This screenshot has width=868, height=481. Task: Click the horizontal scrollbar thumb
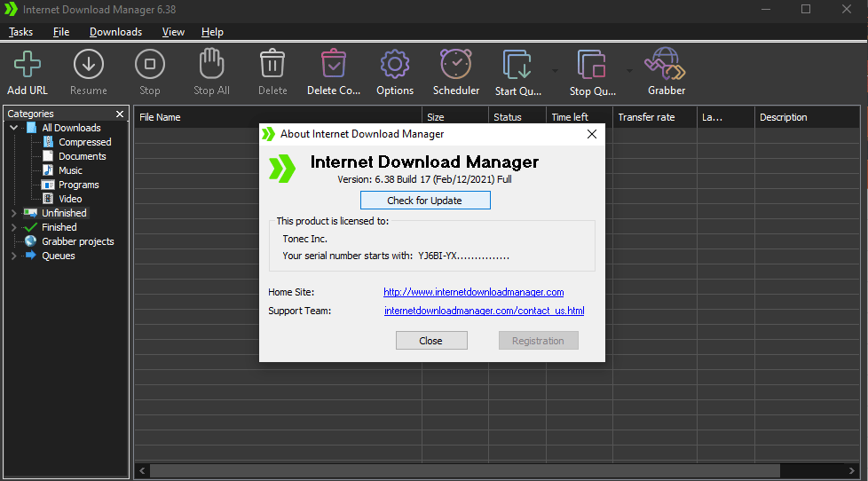(464, 470)
